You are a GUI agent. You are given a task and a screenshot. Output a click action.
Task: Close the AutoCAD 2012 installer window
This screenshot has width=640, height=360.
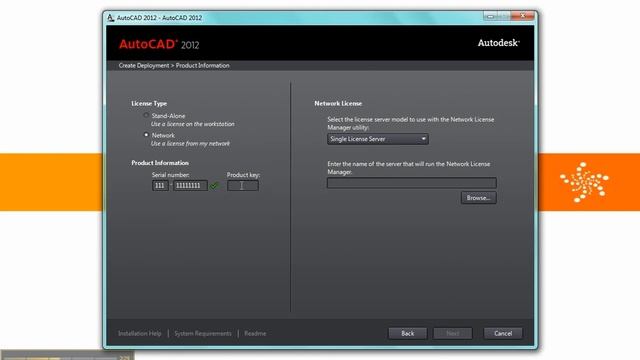click(x=522, y=16)
